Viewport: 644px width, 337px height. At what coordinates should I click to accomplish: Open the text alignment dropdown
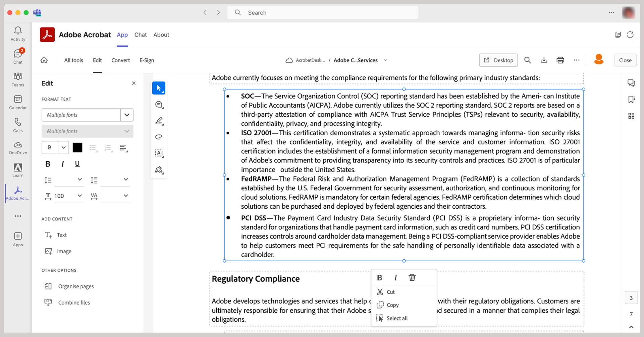tap(123, 148)
